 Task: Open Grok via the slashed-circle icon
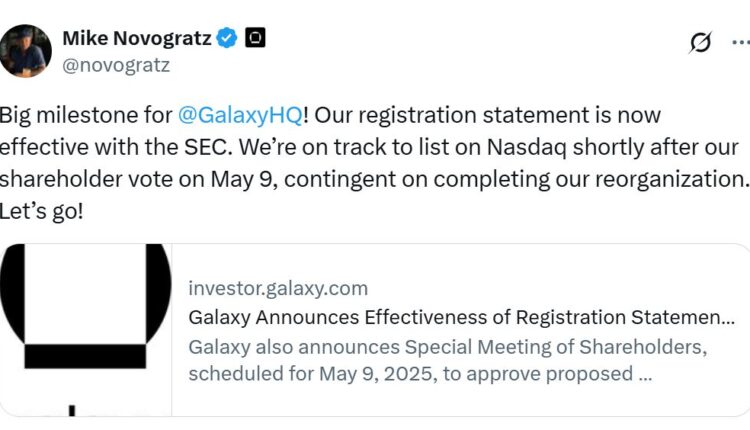[x=700, y=42]
